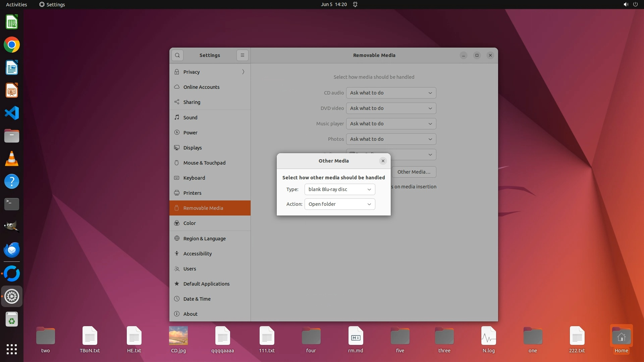This screenshot has height=362, width=644.
Task: Click the volume icon in top bar
Action: (626, 4)
